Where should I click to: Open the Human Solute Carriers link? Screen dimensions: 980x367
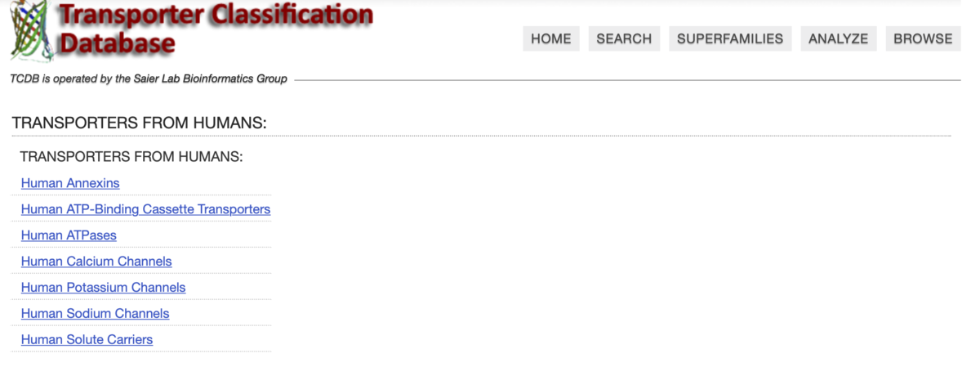87,340
